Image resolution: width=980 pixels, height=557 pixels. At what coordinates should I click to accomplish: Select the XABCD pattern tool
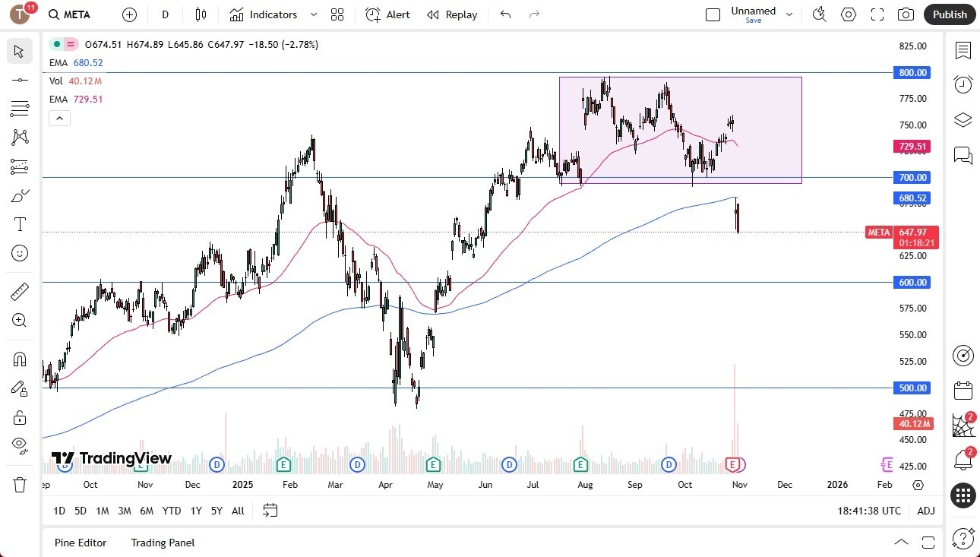(x=20, y=137)
